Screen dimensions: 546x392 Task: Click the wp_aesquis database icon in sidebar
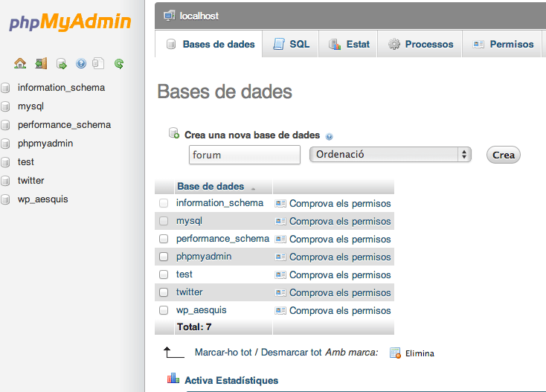pos(5,199)
